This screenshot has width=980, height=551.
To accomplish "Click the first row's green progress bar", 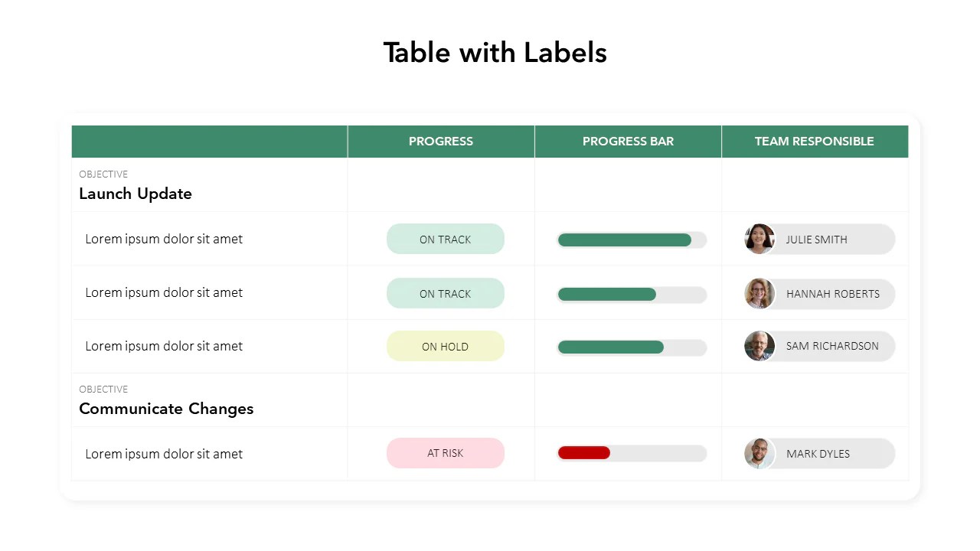I will [x=624, y=240].
